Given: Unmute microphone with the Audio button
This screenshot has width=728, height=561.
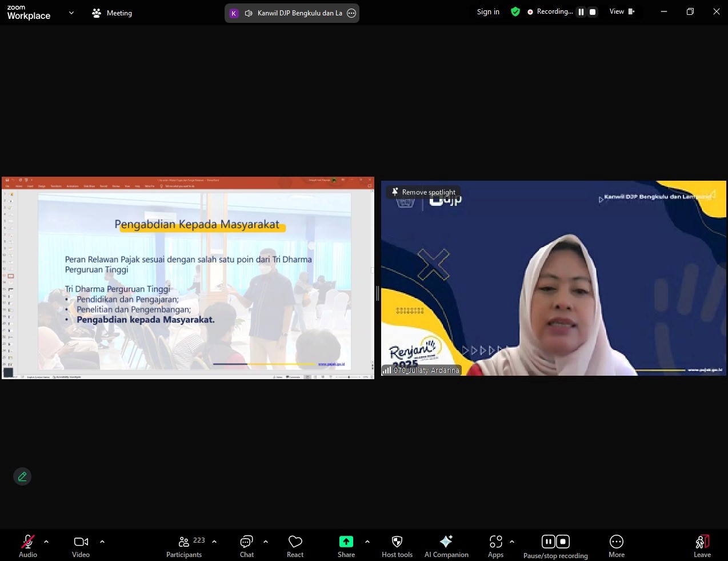Looking at the screenshot, I should coord(27,546).
